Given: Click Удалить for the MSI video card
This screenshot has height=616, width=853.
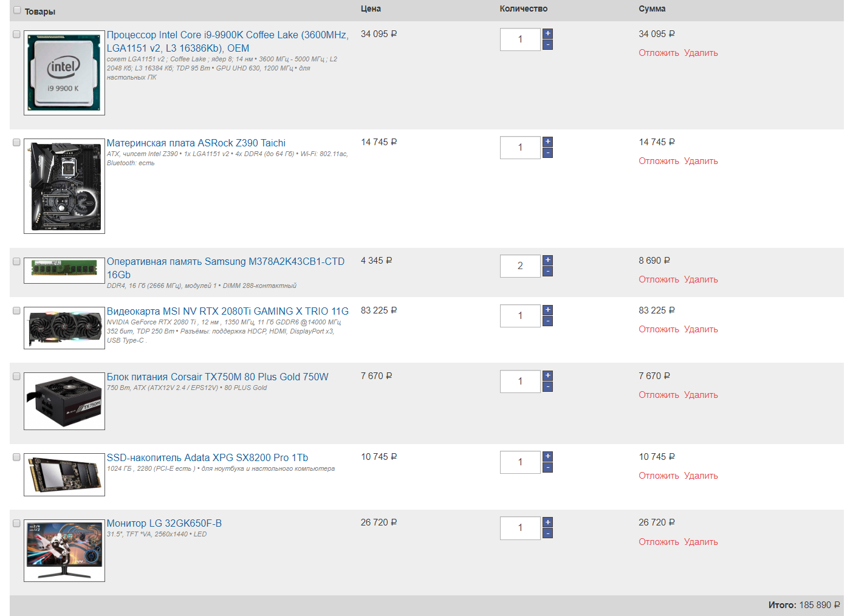Looking at the screenshot, I should 701,329.
